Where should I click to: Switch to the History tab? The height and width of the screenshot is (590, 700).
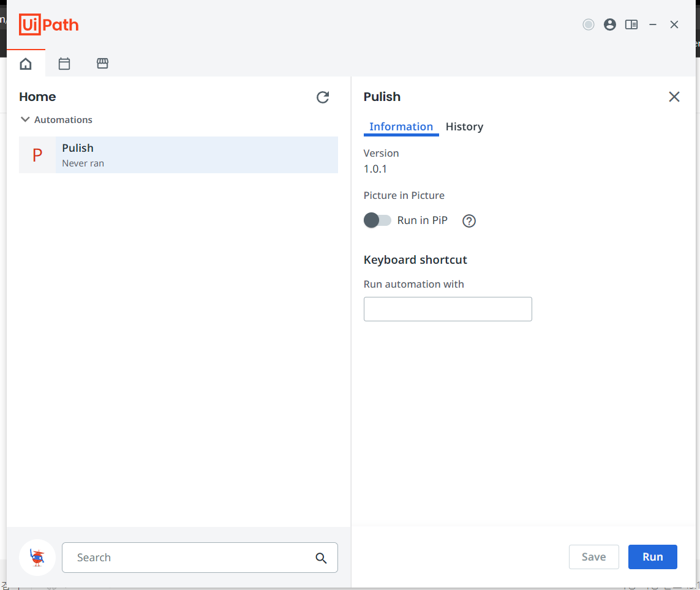[x=464, y=127]
